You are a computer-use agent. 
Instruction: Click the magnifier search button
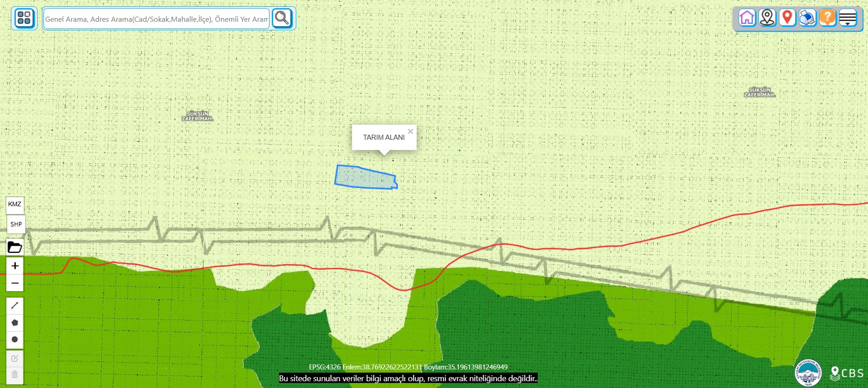[282, 19]
